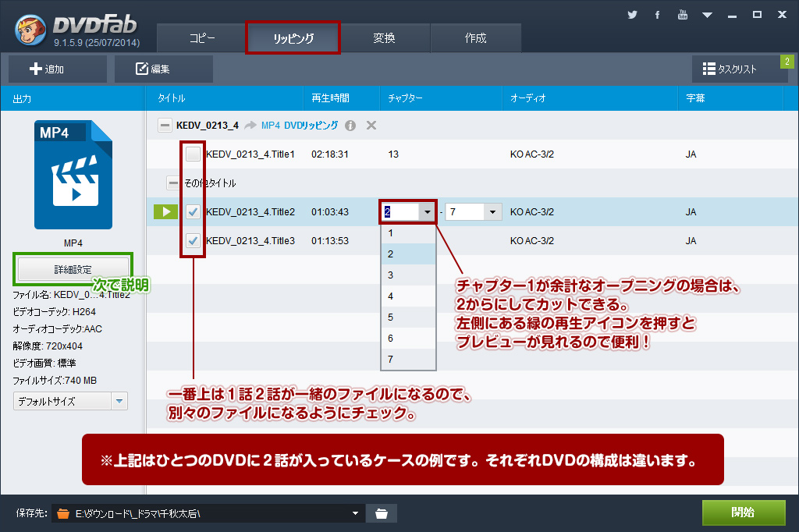
Task: Click the 追加 add button
Action: (x=58, y=69)
